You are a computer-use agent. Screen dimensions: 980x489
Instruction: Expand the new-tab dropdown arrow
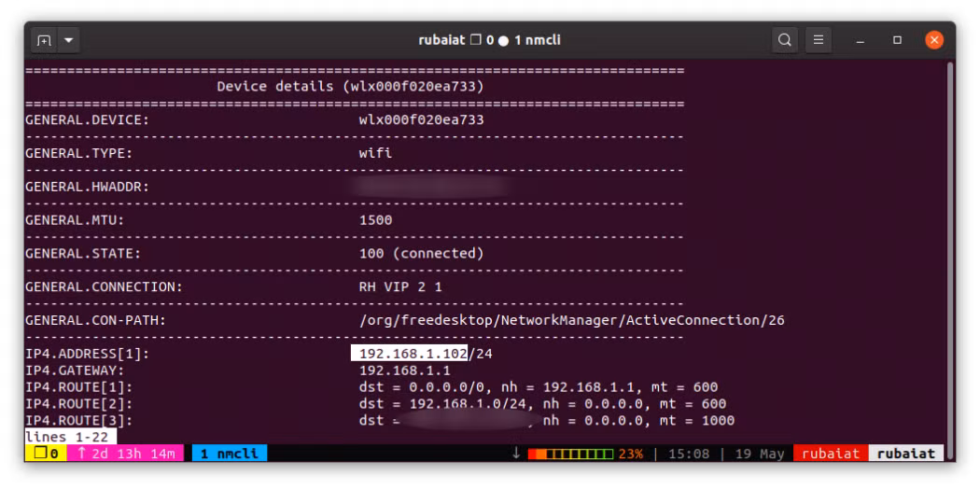point(68,40)
